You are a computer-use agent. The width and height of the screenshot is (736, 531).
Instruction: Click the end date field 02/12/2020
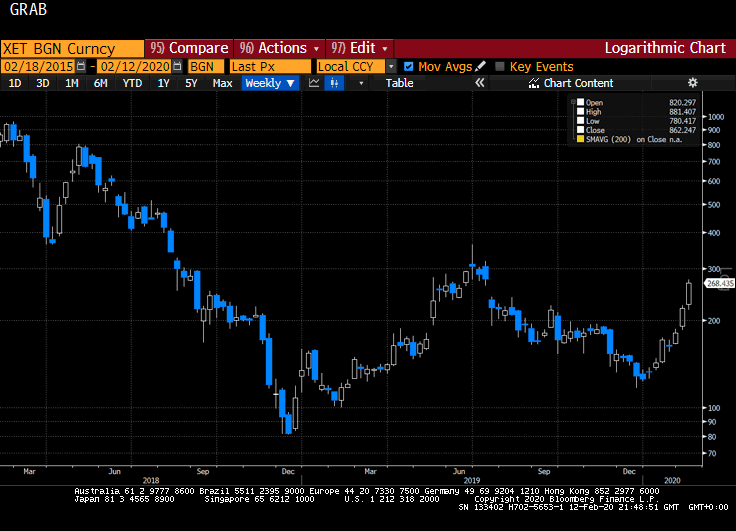click(135, 67)
